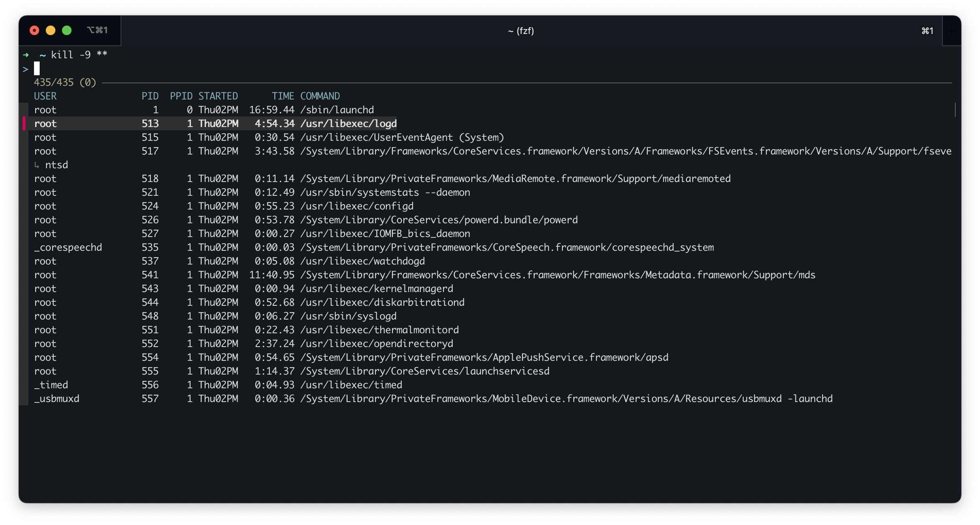Choose the systemstats --daemon process
The height and width of the screenshot is (525, 980).
[x=384, y=193]
